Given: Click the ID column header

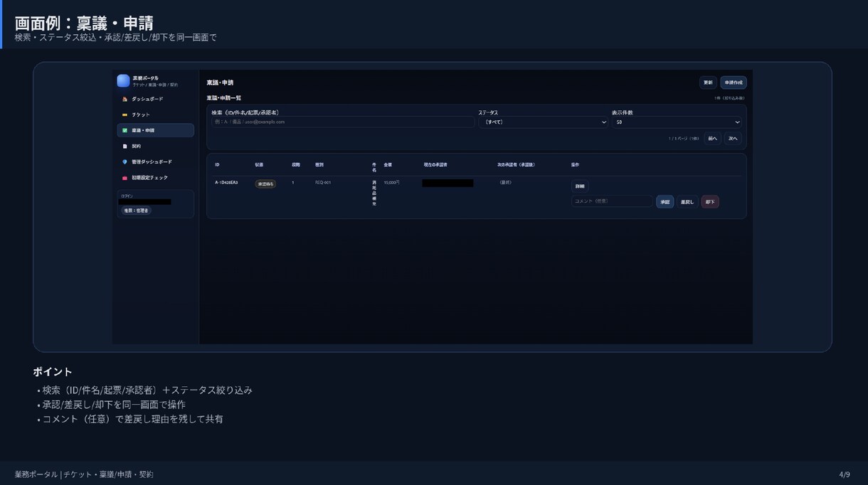Looking at the screenshot, I should pyautogui.click(x=217, y=165).
